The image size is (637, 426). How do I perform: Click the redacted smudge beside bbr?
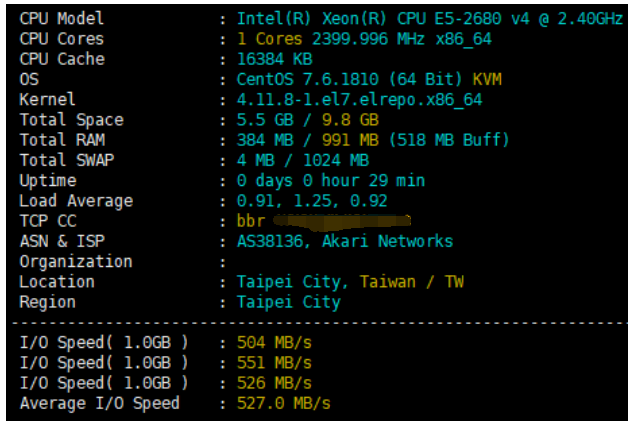(x=342, y=221)
